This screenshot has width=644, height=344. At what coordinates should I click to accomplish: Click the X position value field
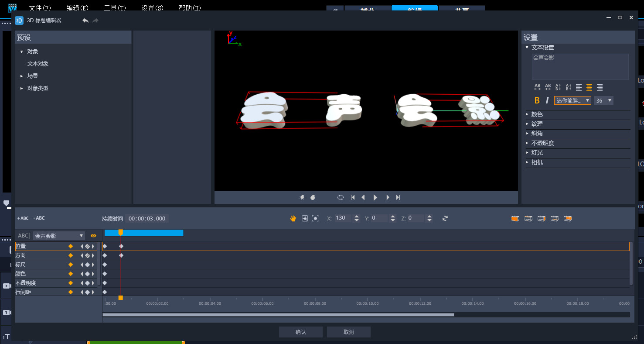tap(343, 218)
